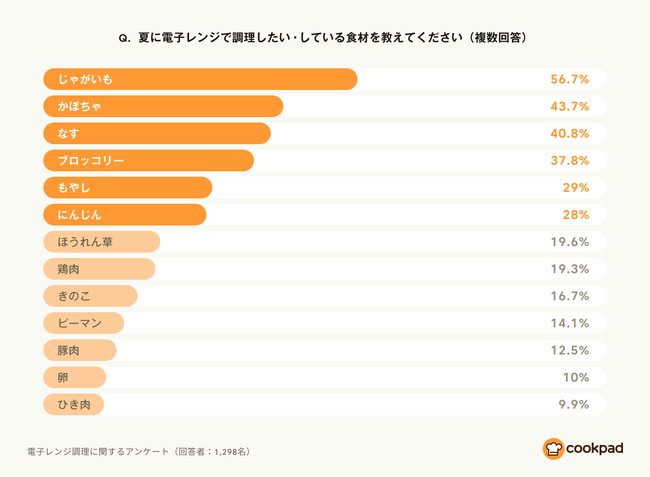Select the ブロッコリー bar
Image resolution: width=650 pixels, height=477 pixels.
point(148,160)
